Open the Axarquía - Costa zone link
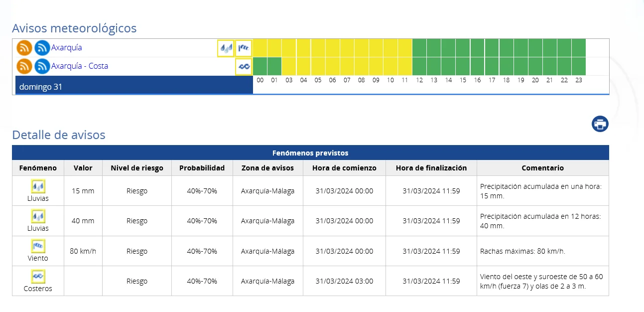This screenshot has height=312, width=644. 80,66
